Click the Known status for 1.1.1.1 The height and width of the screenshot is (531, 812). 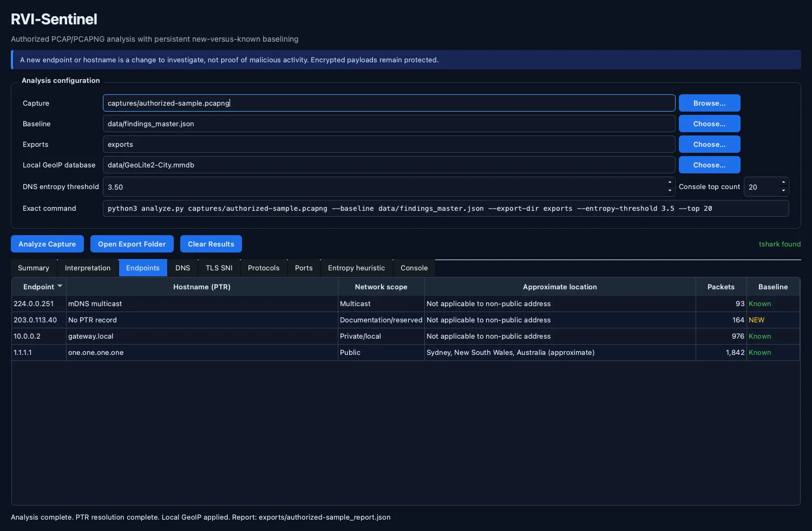[x=773, y=352]
